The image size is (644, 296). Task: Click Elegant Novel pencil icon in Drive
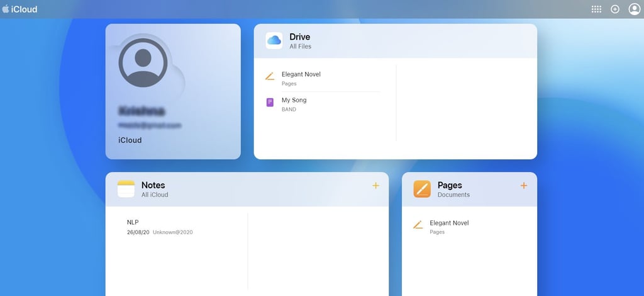click(269, 76)
